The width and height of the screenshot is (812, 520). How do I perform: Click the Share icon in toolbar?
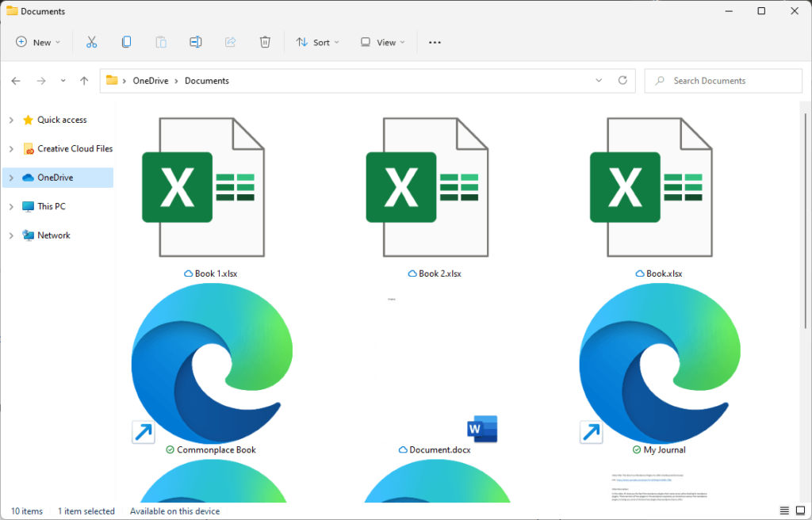tap(231, 43)
